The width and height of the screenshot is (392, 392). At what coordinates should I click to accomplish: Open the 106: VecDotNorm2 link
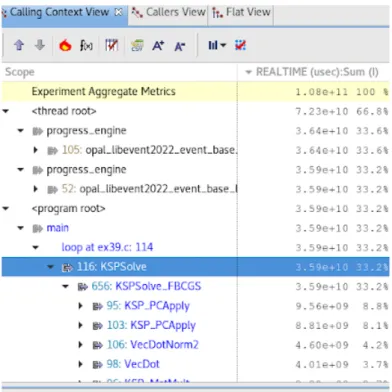click(x=152, y=345)
